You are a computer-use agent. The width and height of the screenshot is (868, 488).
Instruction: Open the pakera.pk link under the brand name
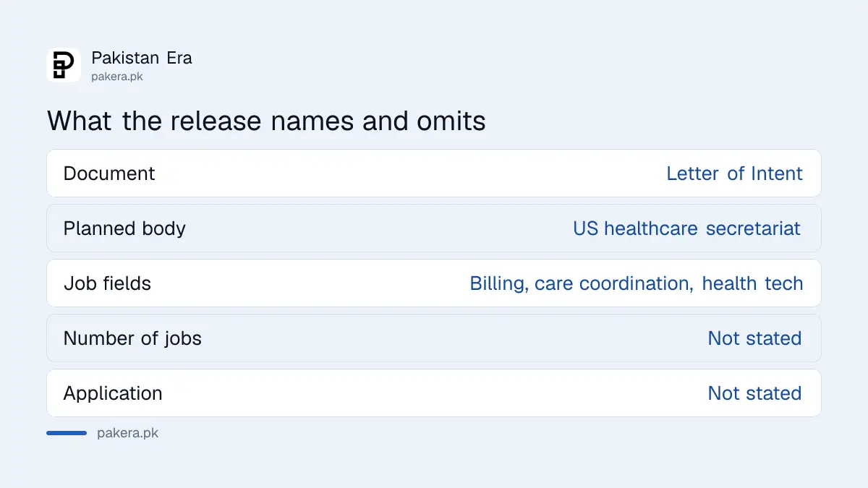coord(116,76)
